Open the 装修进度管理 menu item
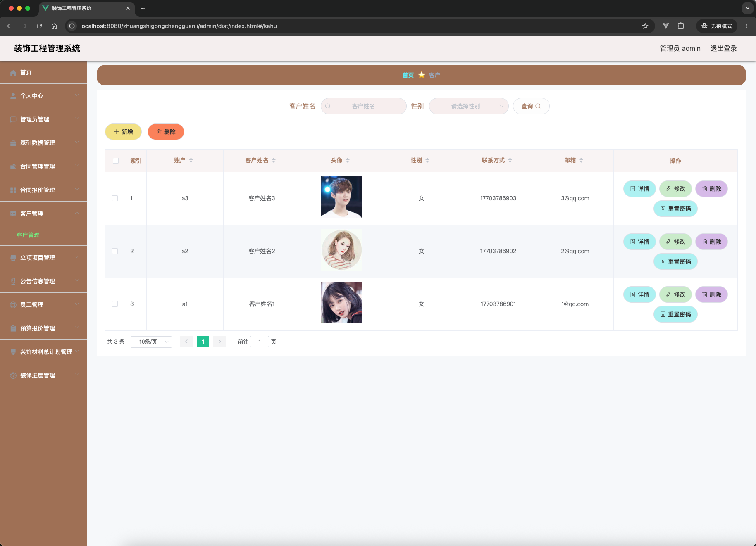Image resolution: width=756 pixels, height=546 pixels. point(43,375)
